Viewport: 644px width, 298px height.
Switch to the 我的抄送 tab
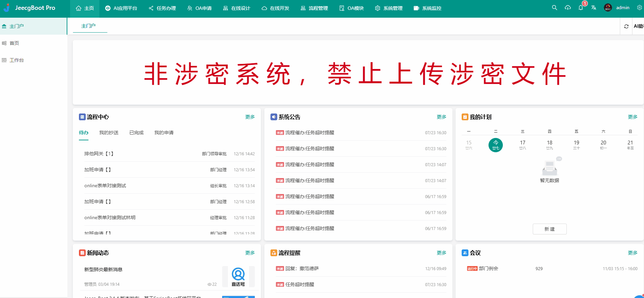point(109,133)
